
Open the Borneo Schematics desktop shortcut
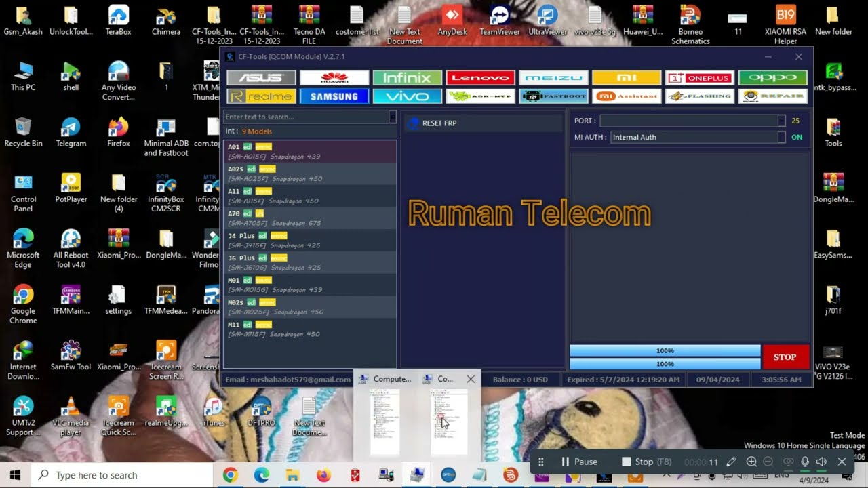pyautogui.click(x=690, y=24)
